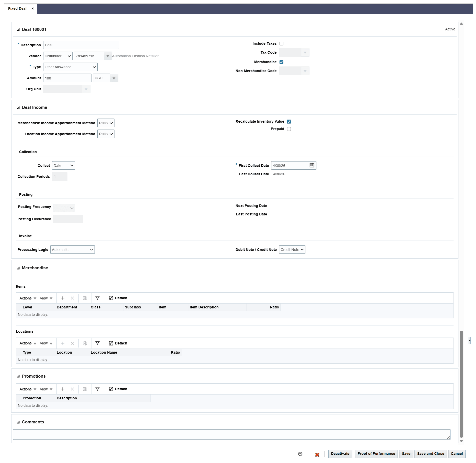476x463 pixels.
Task: Uncheck Recalculate Inventory Value
Action: tap(289, 122)
